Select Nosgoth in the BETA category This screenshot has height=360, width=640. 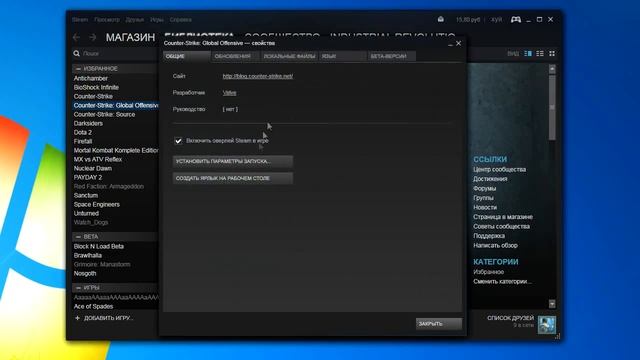coord(85,273)
